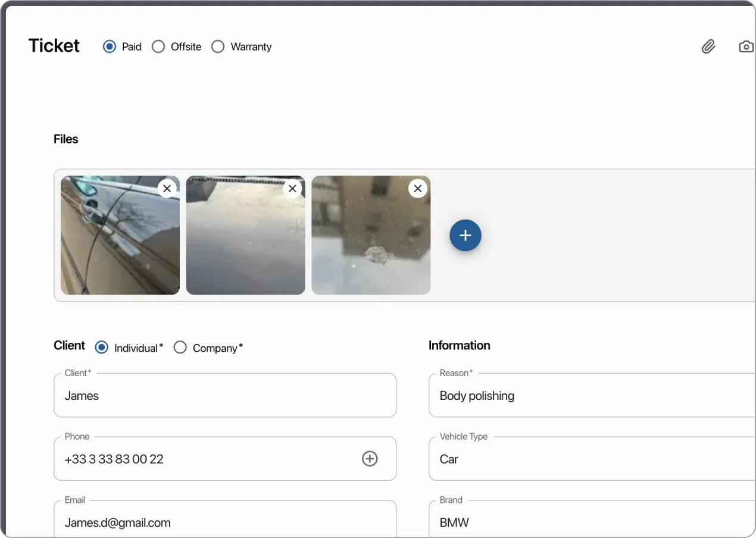Remove the first car door photo
This screenshot has width=756, height=538.
(x=167, y=188)
